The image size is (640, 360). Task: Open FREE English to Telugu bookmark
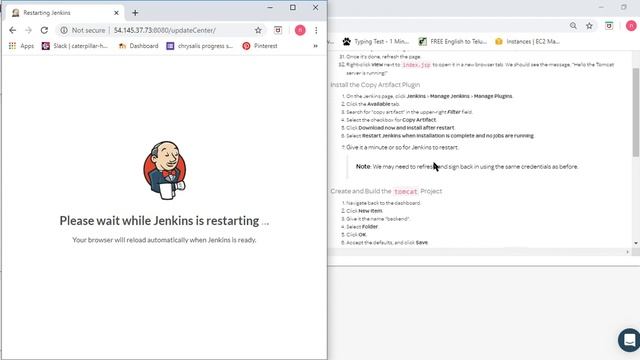coord(453,41)
